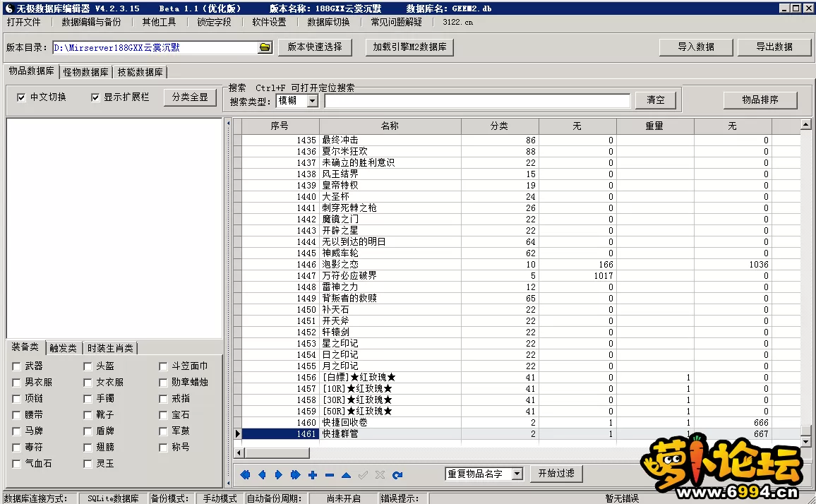816x504 pixels.
Task: Toggle the 中文切换 checkbox
Action: tap(21, 97)
